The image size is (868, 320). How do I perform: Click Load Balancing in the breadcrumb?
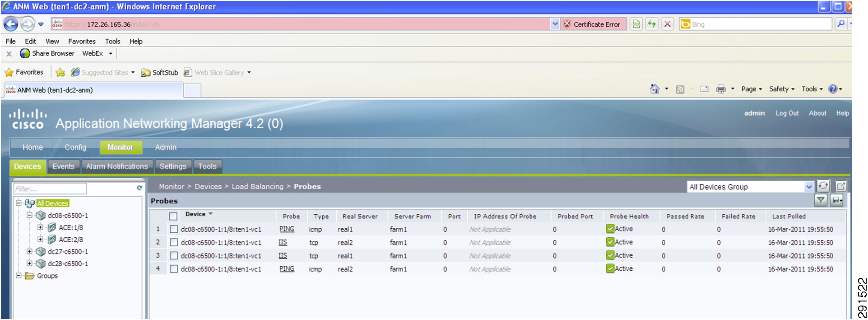pyautogui.click(x=258, y=186)
